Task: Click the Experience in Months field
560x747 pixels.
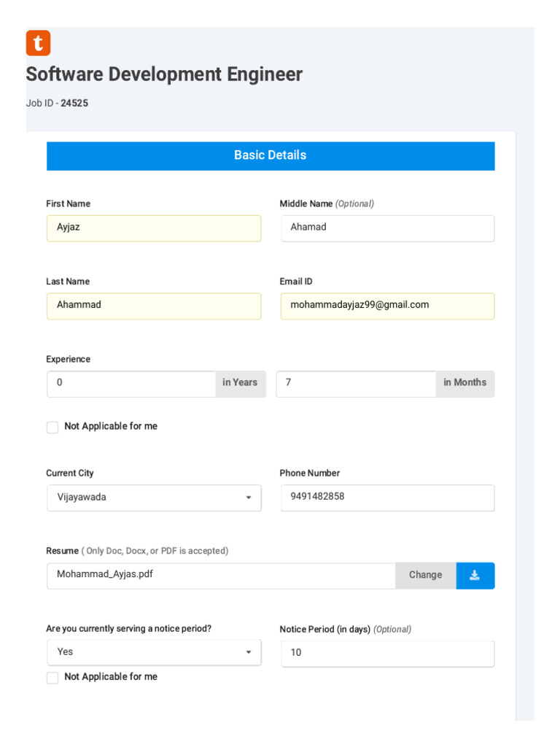Action: click(x=356, y=384)
